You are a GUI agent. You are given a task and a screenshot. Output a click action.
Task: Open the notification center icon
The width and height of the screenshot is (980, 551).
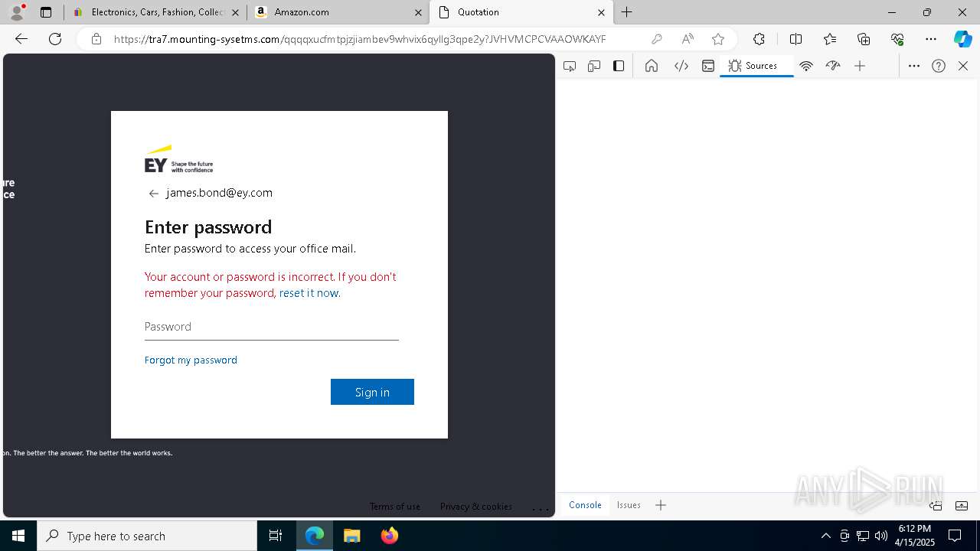[x=955, y=536]
